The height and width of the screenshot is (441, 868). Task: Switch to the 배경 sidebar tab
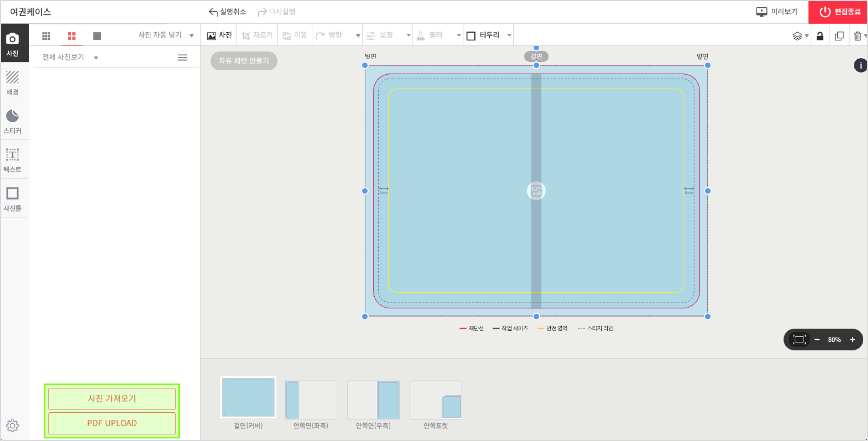coord(13,82)
